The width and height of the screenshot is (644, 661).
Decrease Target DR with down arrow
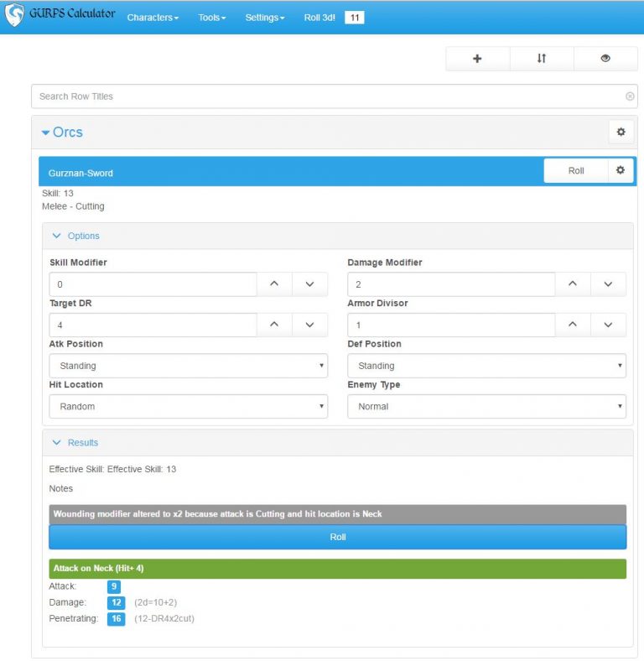point(309,325)
